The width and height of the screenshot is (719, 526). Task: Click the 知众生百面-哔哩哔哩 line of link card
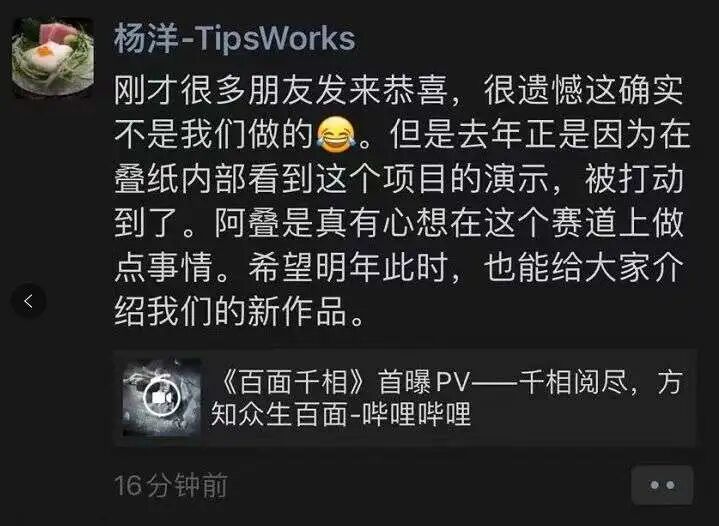coord(341,413)
